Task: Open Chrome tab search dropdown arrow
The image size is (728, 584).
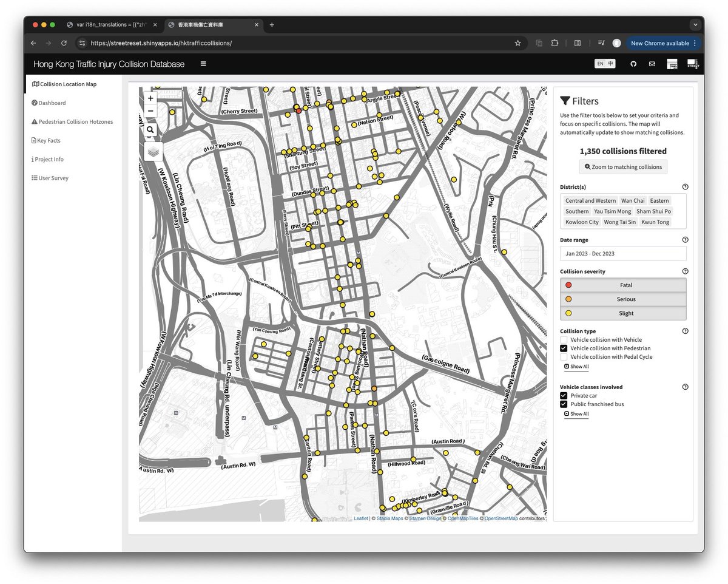Action: pos(695,25)
